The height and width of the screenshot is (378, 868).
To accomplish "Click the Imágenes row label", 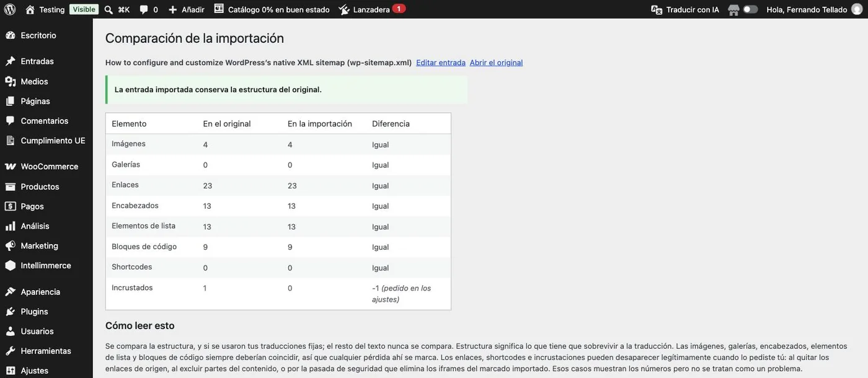I will (128, 144).
